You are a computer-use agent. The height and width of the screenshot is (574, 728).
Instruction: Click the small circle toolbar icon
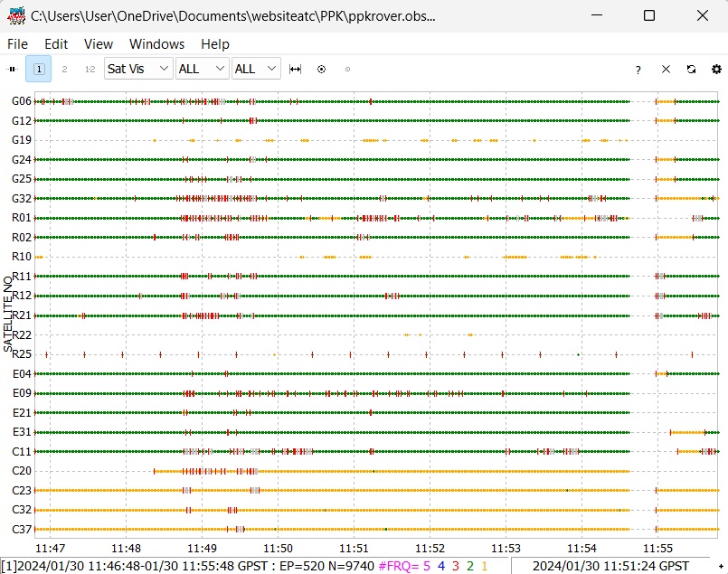(347, 69)
